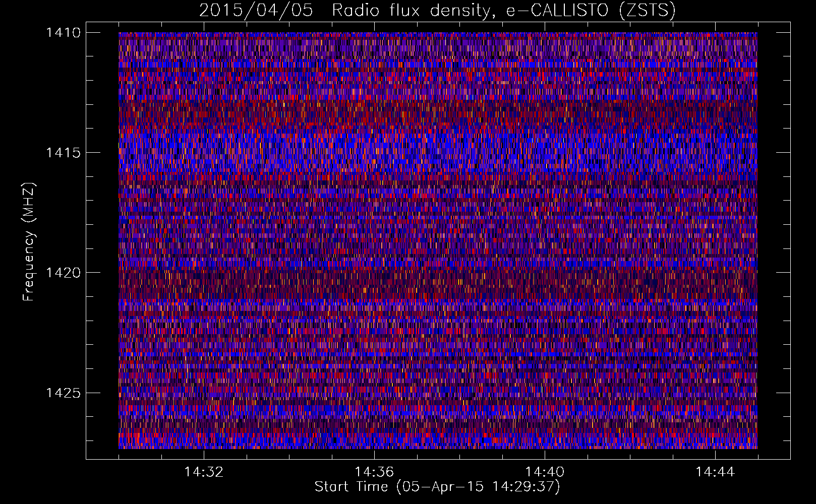Viewport: 816px width, 504px height.
Task: Click the 14:36 time tick label
Action: click(x=374, y=472)
